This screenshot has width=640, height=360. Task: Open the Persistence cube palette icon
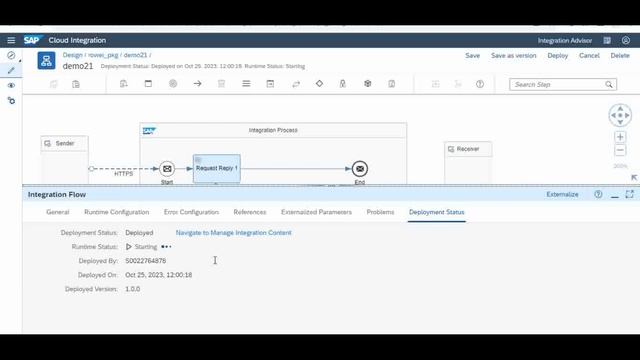point(368,83)
